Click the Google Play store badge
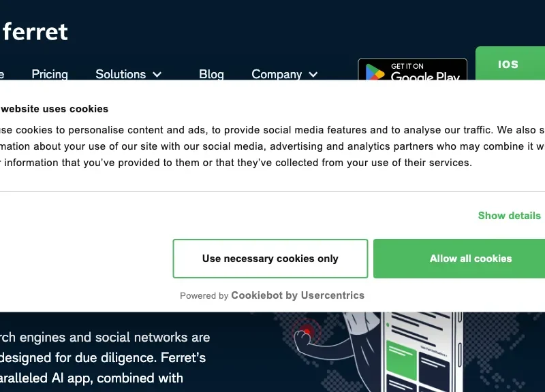 coord(412,69)
